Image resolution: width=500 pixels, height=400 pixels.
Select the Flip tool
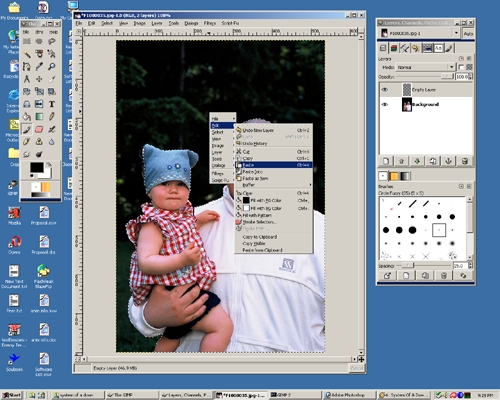coord(39,104)
